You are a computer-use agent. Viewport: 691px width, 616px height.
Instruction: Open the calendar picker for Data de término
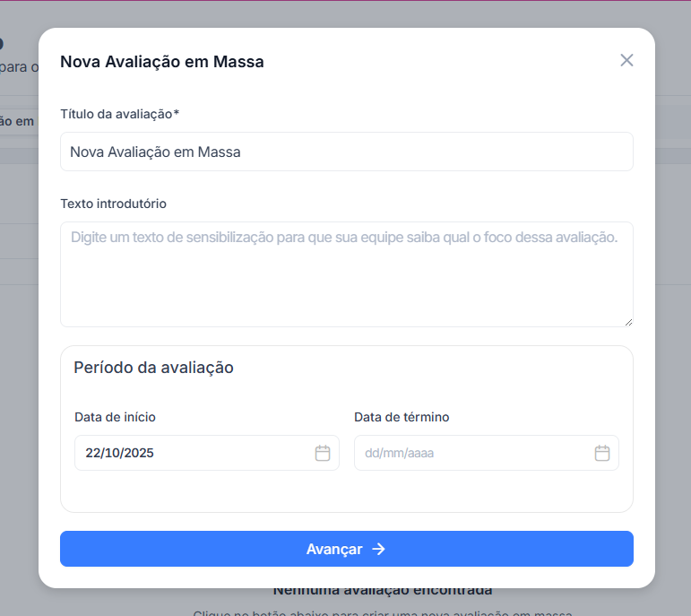tap(601, 453)
